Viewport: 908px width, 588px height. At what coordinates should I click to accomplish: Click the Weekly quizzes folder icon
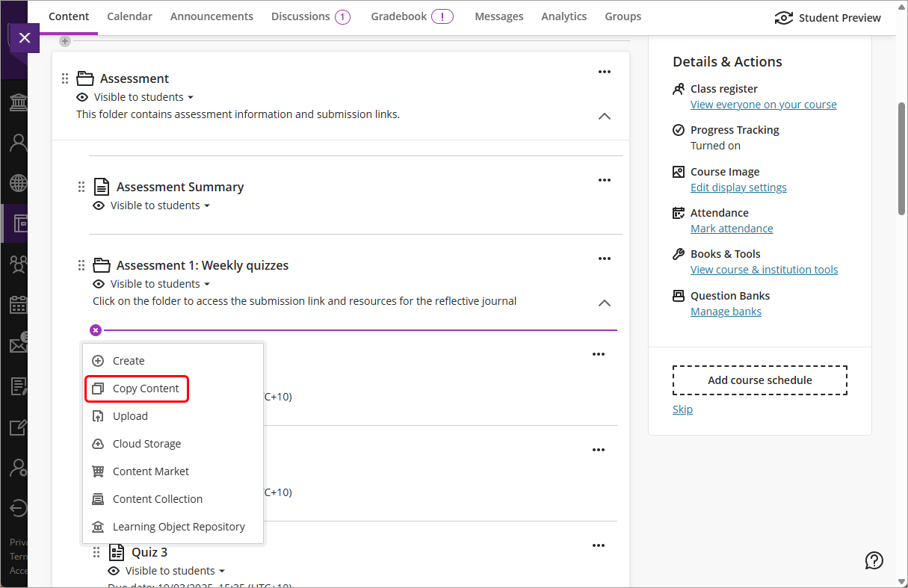[102, 265]
